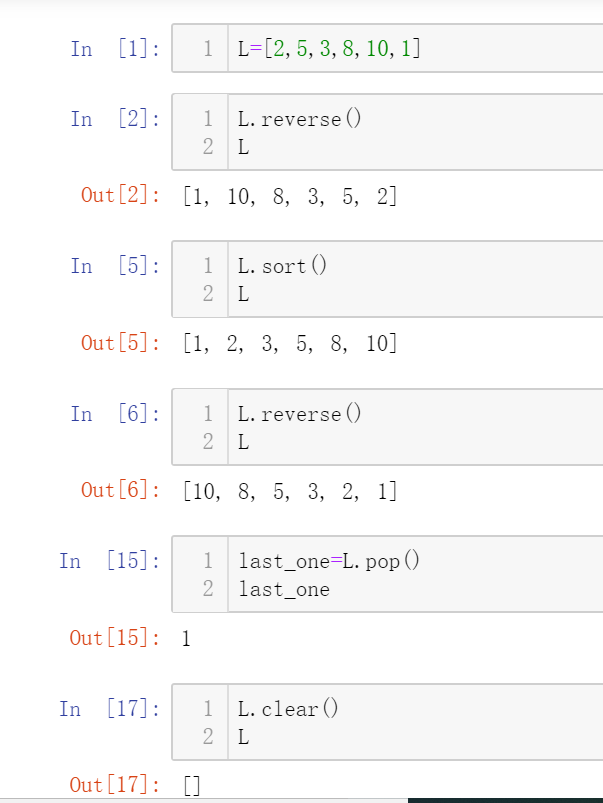Screen dimensions: 603x803
Task: Click the L.reverse() line in cell In [6]
Action: (299, 413)
